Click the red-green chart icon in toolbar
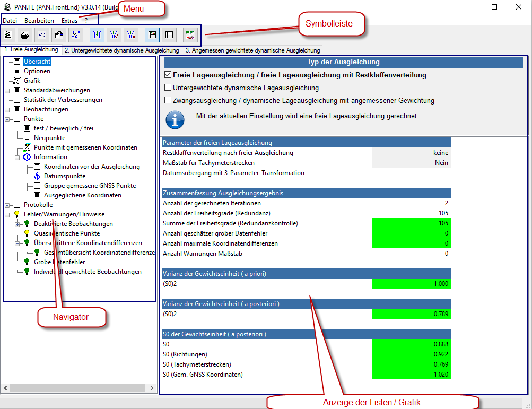The image size is (532, 409). (x=190, y=35)
